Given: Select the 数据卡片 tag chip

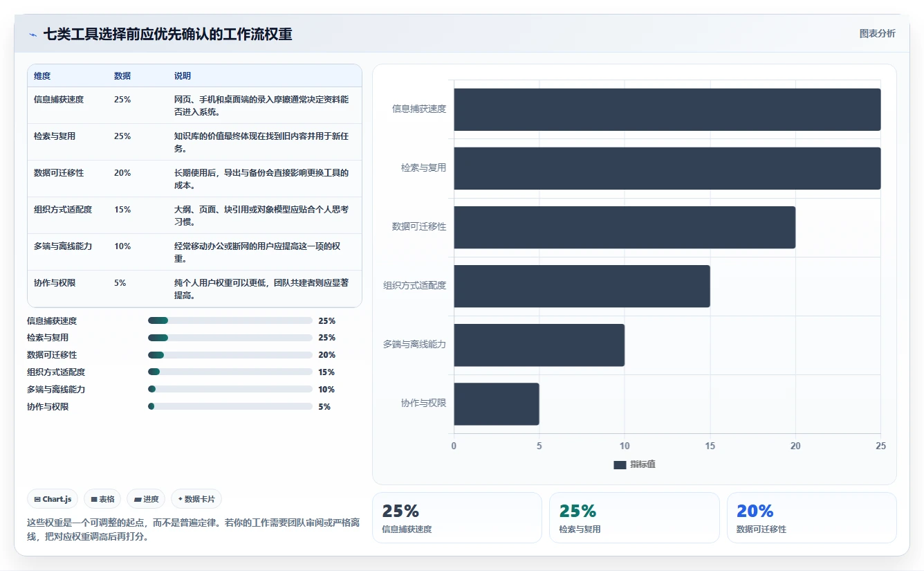Looking at the screenshot, I should (x=196, y=499).
